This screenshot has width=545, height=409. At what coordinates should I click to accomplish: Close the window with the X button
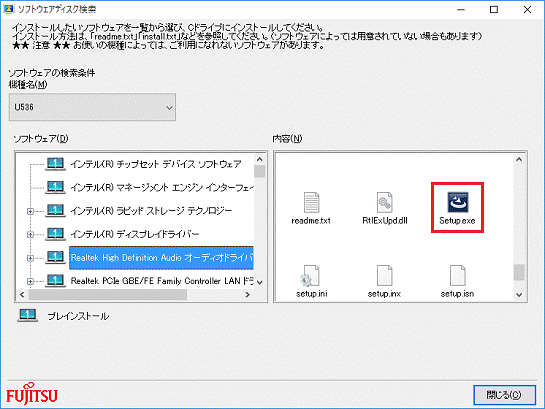527,9
